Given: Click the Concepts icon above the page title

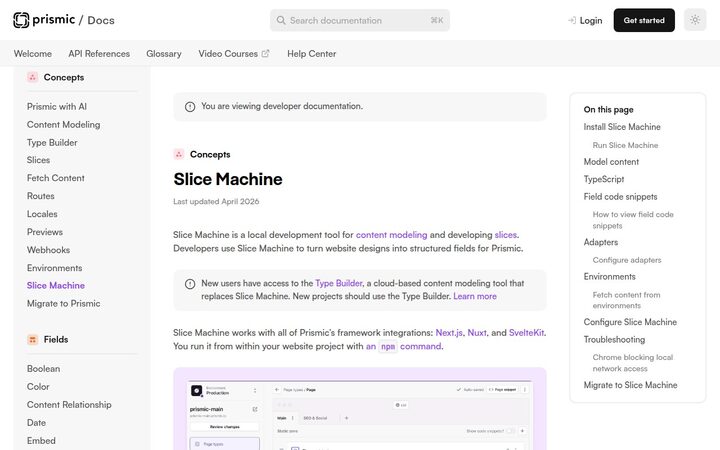Looking at the screenshot, I should click(x=179, y=154).
